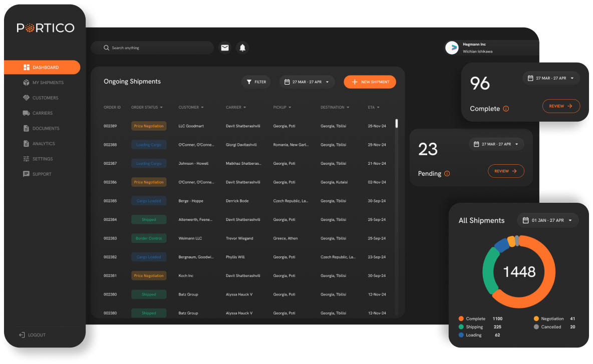Click the Carriers truck icon in sidebar
The image size is (593, 364).
[27, 113]
